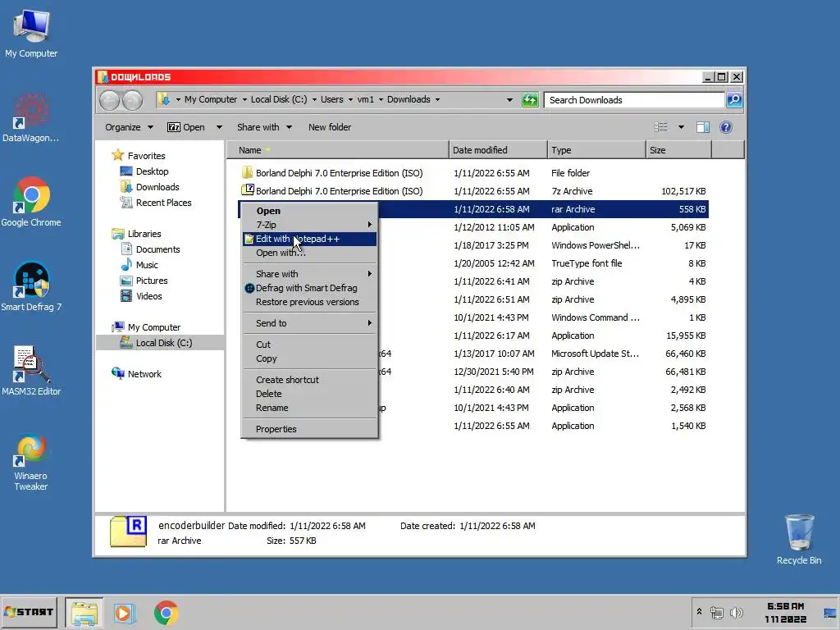
Task: Select Open in the context menu
Action: [309, 211]
